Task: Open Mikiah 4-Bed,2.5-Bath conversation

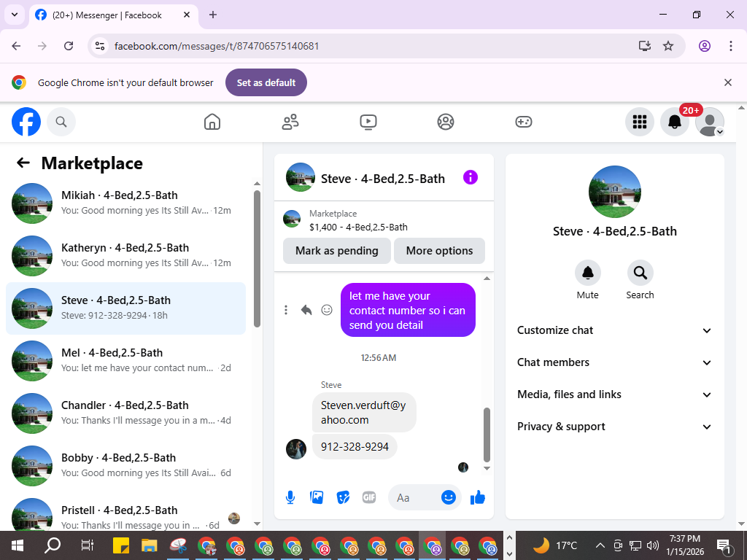Action: pyautogui.click(x=125, y=203)
